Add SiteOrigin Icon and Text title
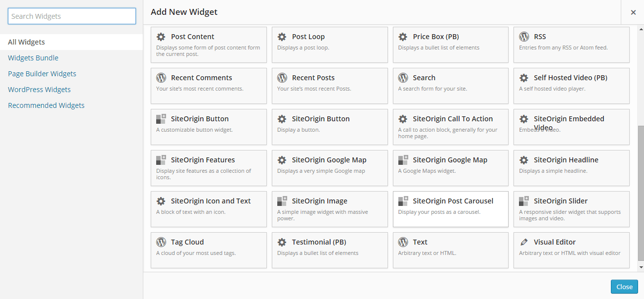Screen dimensions: 644x299 click(211, 201)
